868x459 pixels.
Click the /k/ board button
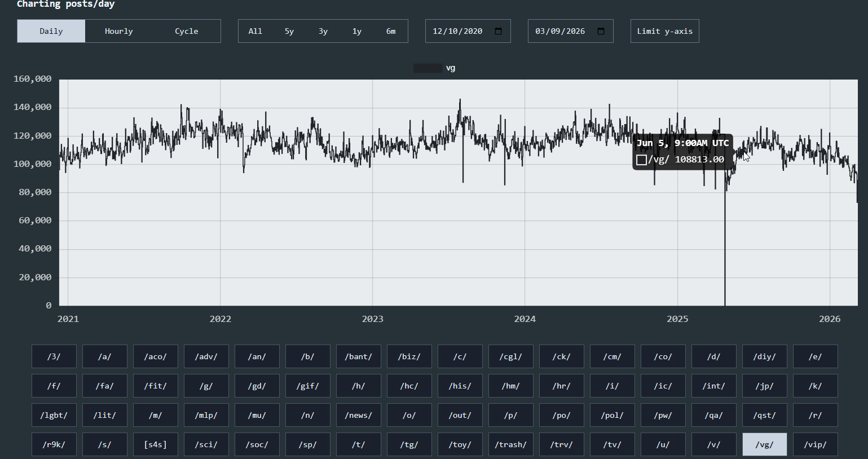(x=816, y=386)
